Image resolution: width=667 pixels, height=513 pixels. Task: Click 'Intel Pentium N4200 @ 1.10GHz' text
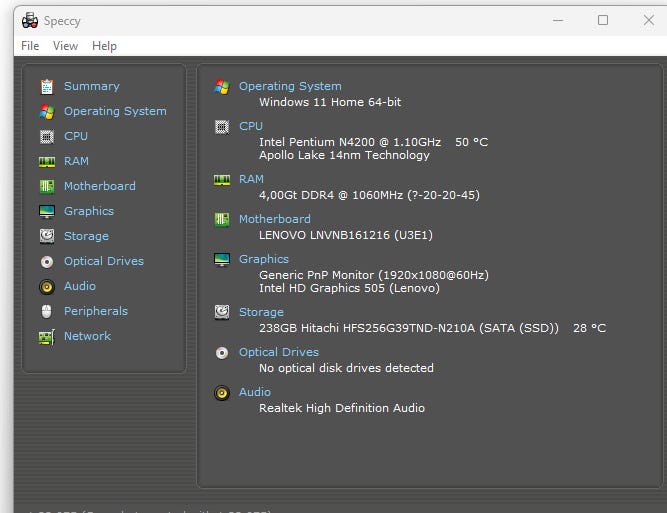pyautogui.click(x=350, y=142)
